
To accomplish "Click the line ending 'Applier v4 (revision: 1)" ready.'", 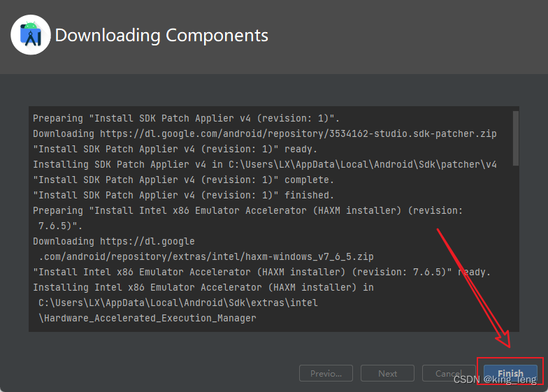I will (175, 150).
